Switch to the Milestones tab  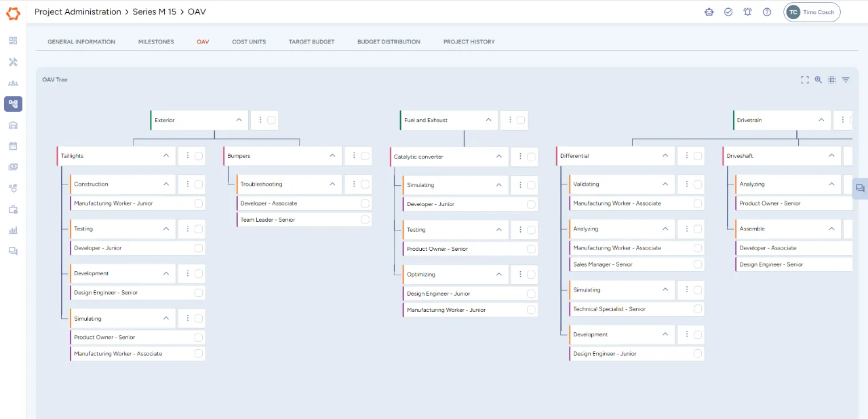156,42
